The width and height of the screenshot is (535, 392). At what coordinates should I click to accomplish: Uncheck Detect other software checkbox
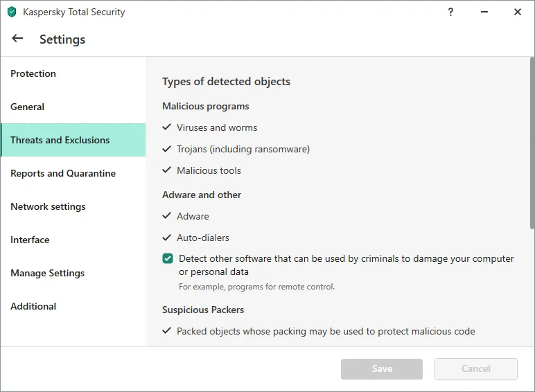[x=168, y=259]
